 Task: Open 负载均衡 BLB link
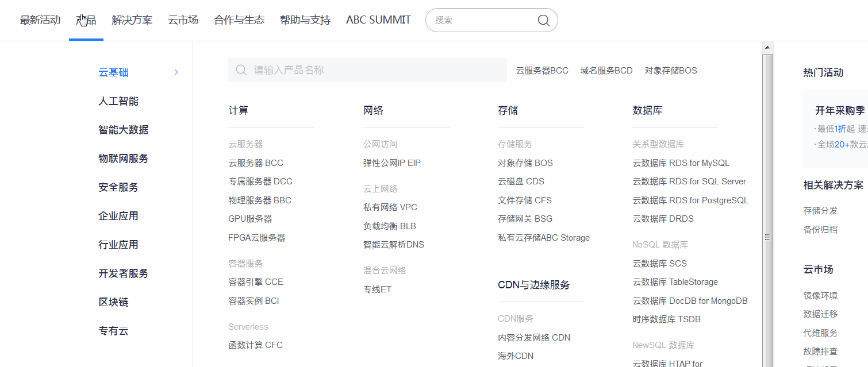390,226
